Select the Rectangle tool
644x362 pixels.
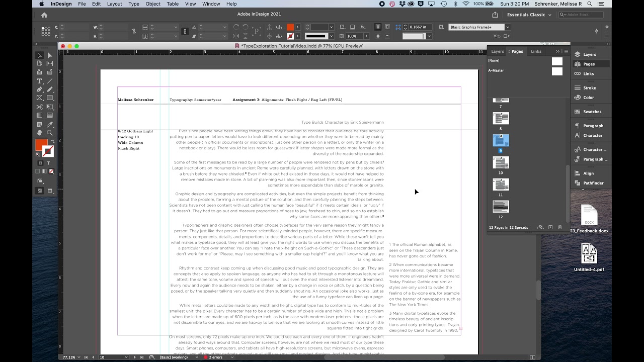tap(50, 98)
